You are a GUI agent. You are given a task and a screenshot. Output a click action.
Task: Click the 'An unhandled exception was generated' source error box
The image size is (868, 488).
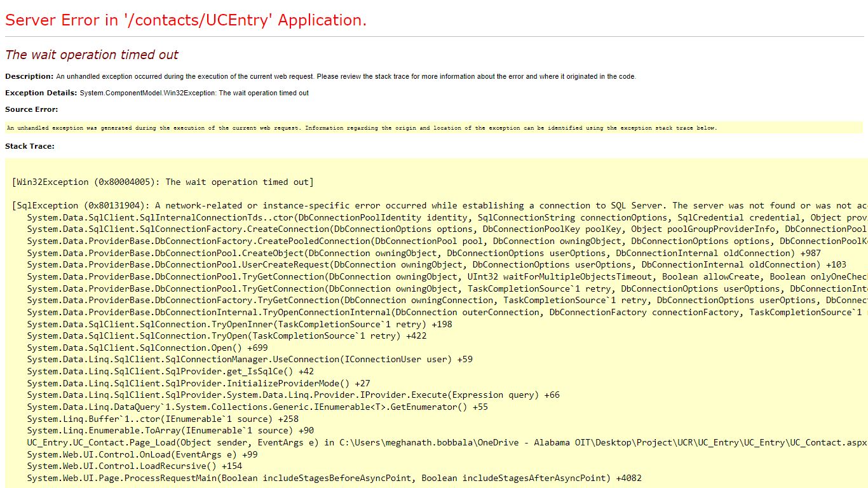(434, 128)
